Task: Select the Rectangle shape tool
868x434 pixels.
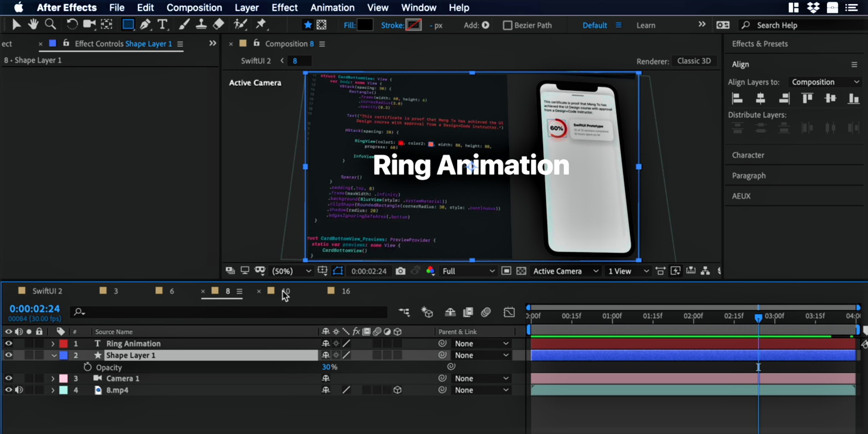Action: (128, 25)
